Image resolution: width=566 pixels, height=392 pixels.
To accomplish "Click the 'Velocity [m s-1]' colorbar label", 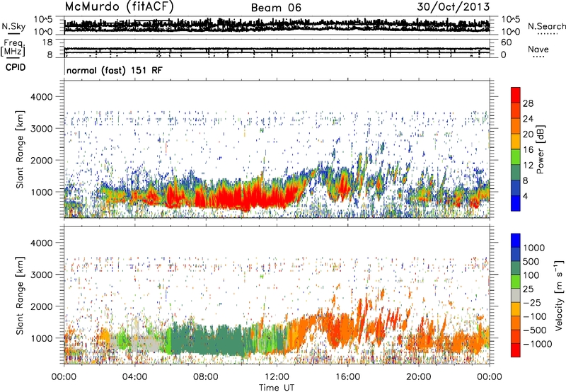I will coord(559,296).
